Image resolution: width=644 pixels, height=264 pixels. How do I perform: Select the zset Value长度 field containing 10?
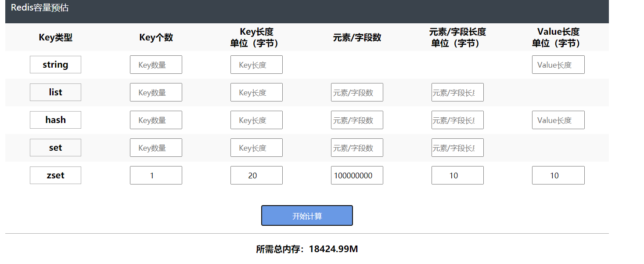pos(558,175)
